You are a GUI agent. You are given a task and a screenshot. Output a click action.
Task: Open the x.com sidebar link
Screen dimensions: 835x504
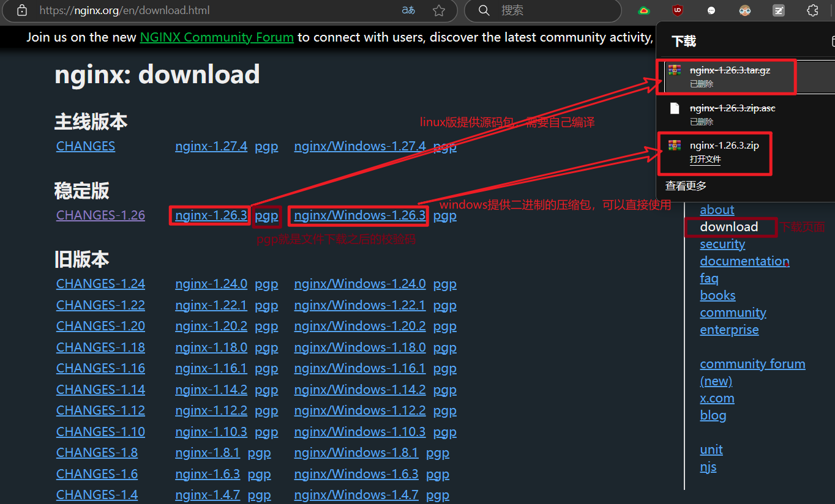point(717,398)
